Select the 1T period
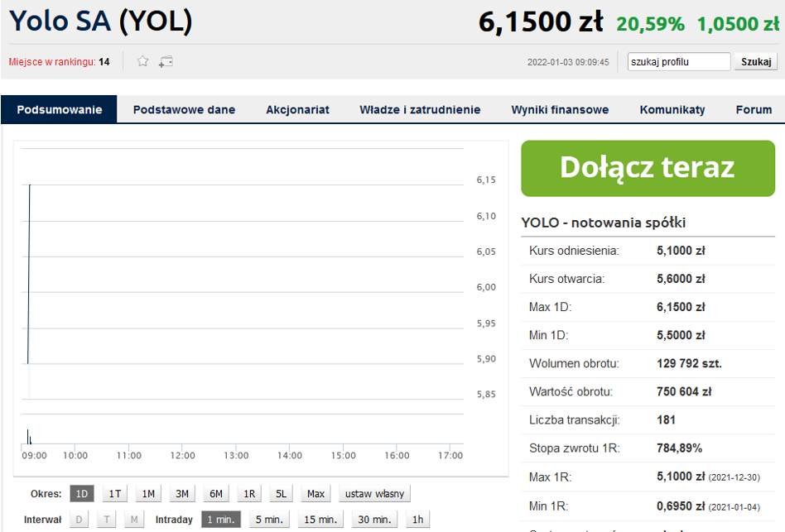785x532 pixels. tap(115, 493)
